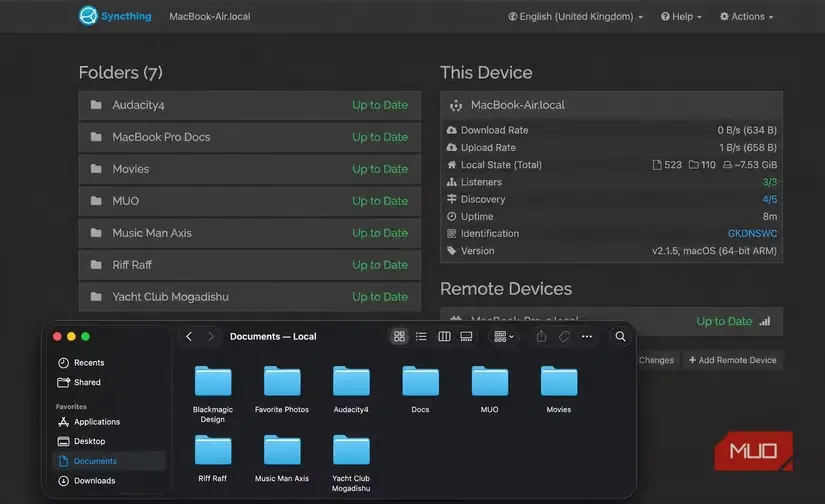This screenshot has height=504, width=825.
Task: Open the Finder group-by dropdown
Action: tap(504, 336)
